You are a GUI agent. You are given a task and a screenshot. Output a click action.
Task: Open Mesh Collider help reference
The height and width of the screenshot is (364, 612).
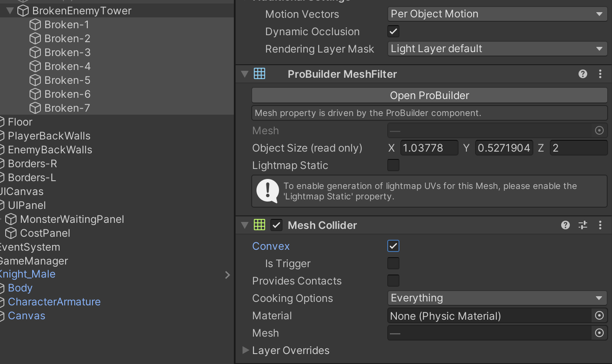[x=565, y=225]
